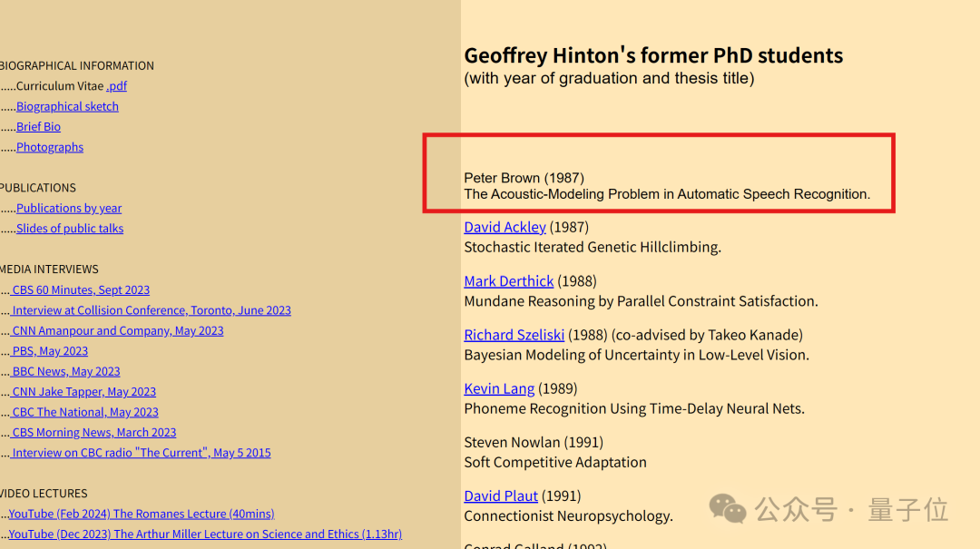Open CNN Jake Tapper, May 2023
980x549 pixels.
84,392
